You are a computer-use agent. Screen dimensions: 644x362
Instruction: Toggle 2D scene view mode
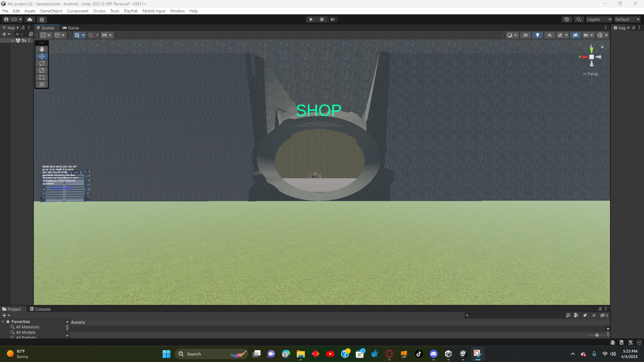[525, 35]
